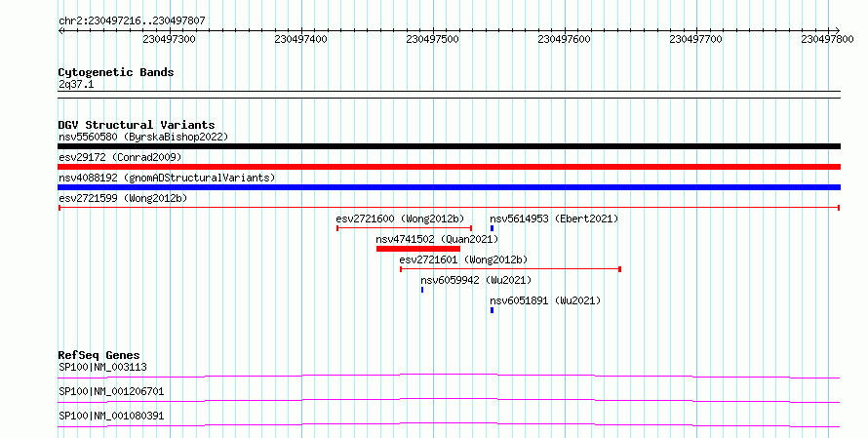Click the ruler's left arrowhead
The width and height of the screenshot is (868, 438).
(x=60, y=30)
